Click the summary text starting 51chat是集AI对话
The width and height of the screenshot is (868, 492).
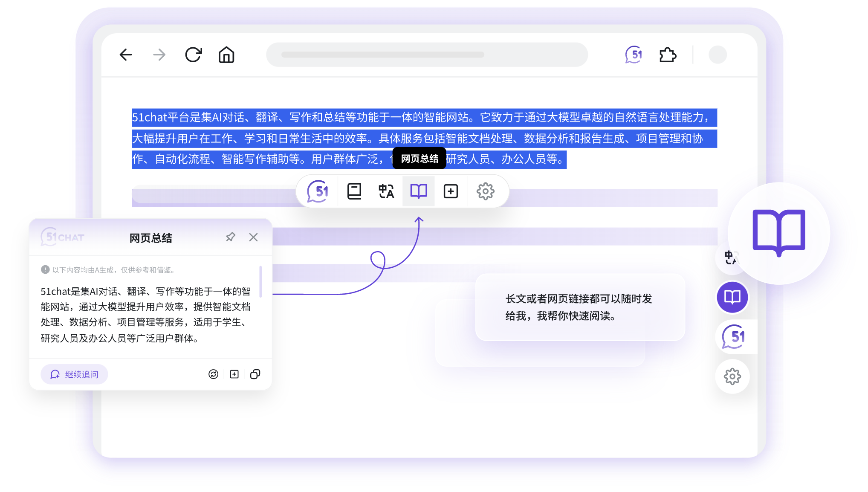click(146, 315)
